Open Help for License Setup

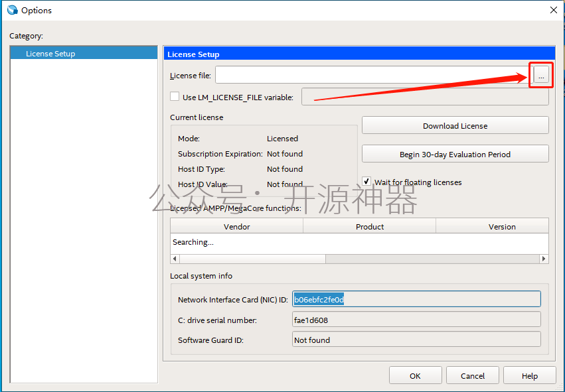point(529,375)
